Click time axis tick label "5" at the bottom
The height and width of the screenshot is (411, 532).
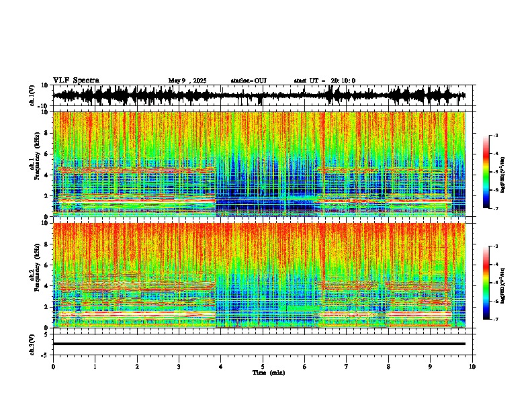(263, 367)
